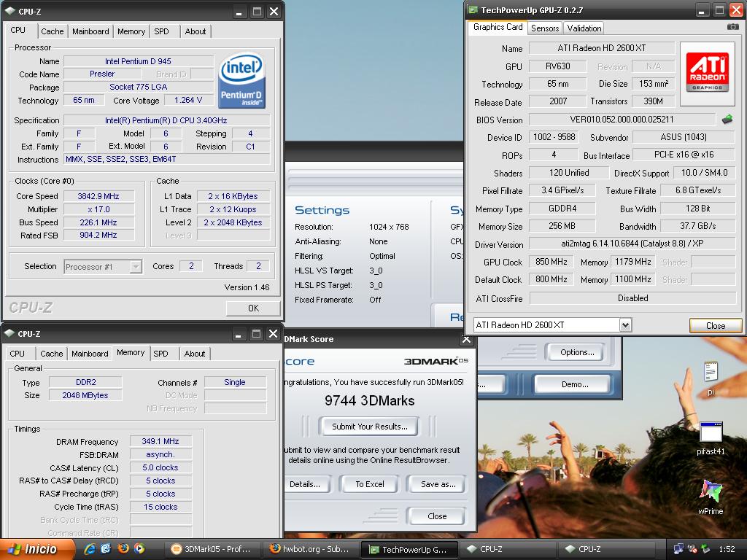Switch to the Sensors tab in GPU-Z

[544, 28]
